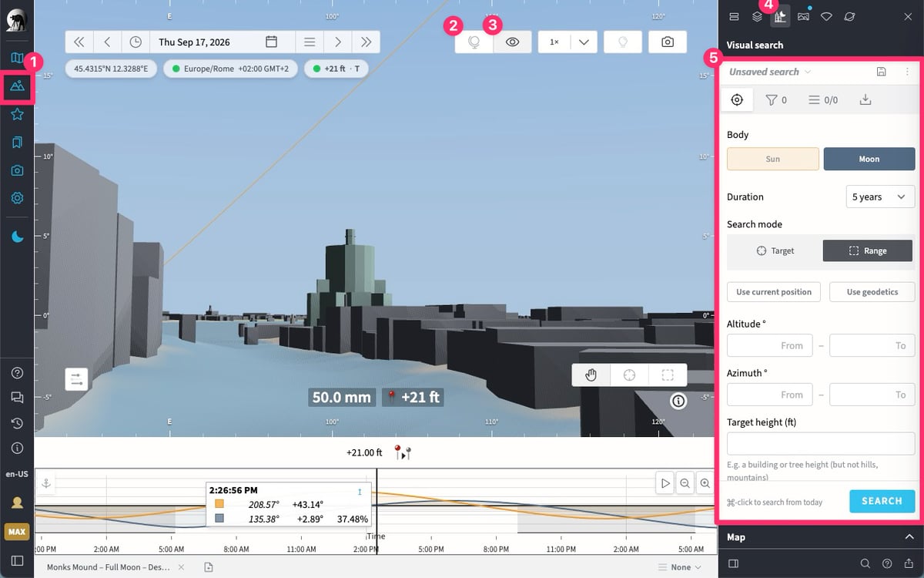Open the results list tab showing 0/0
Image resolution: width=924 pixels, height=578 pixels.
(823, 99)
